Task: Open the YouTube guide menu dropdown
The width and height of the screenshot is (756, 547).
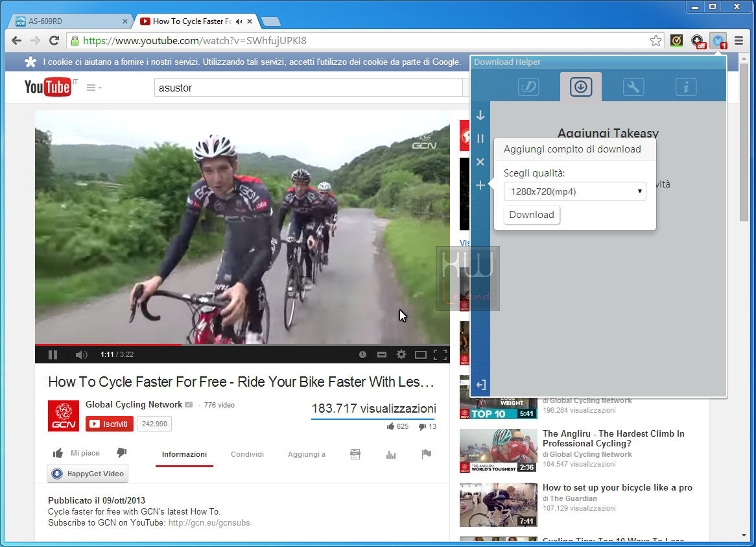Action: point(93,88)
